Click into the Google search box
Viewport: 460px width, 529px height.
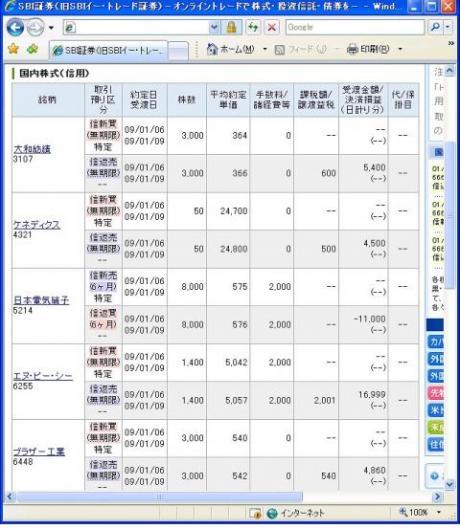355,27
